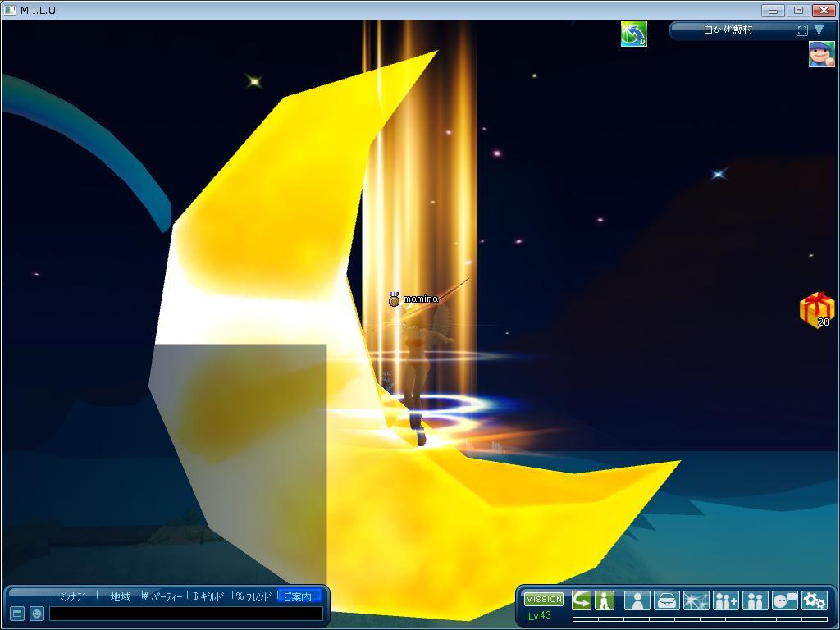Open the MISSION panel
This screenshot has height=630, width=840.
pos(543,600)
